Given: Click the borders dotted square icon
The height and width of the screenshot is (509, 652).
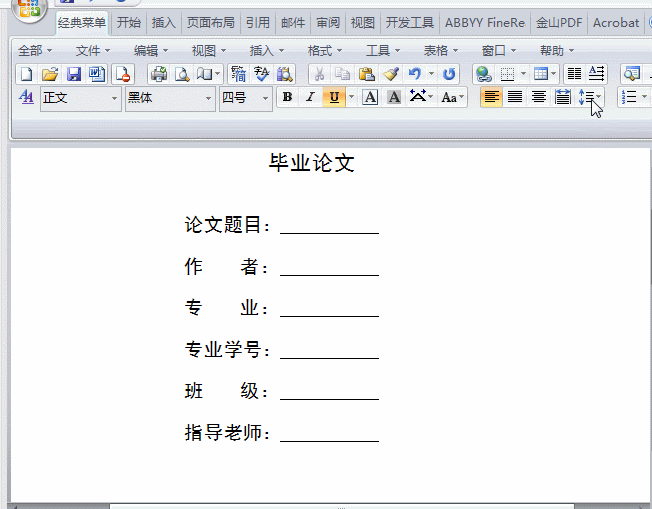Looking at the screenshot, I should click(507, 74).
